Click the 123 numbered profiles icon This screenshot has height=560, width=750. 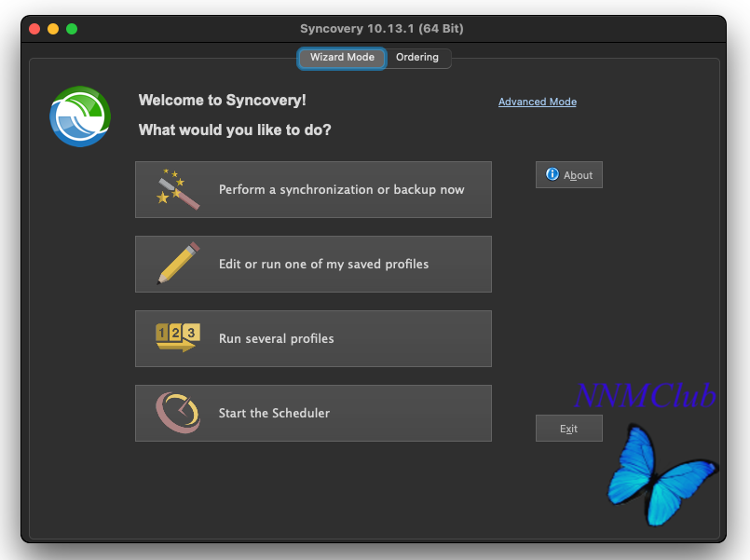click(x=177, y=337)
